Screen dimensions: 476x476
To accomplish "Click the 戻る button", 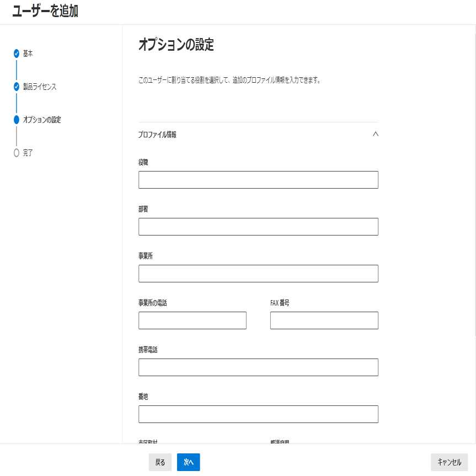I will (x=160, y=462).
